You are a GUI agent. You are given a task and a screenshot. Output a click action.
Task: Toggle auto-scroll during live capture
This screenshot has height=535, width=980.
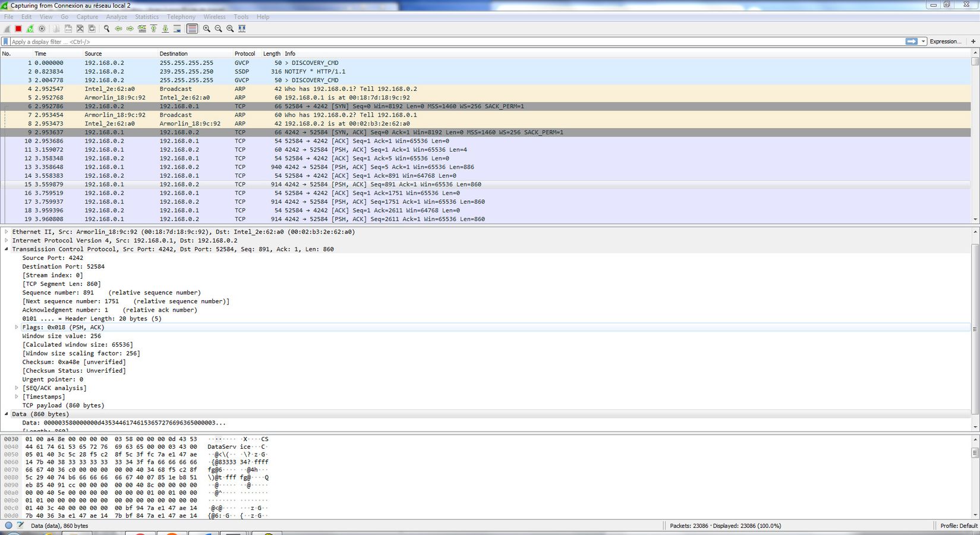(177, 29)
